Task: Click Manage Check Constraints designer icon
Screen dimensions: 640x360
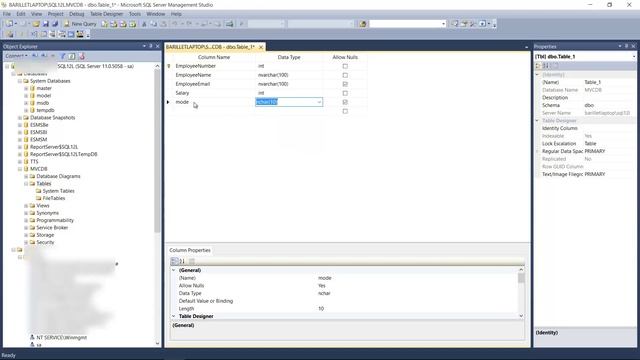Action: 71,34
